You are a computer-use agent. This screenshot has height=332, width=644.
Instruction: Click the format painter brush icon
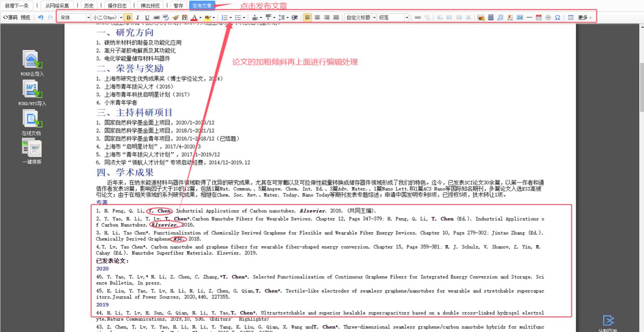click(x=175, y=17)
